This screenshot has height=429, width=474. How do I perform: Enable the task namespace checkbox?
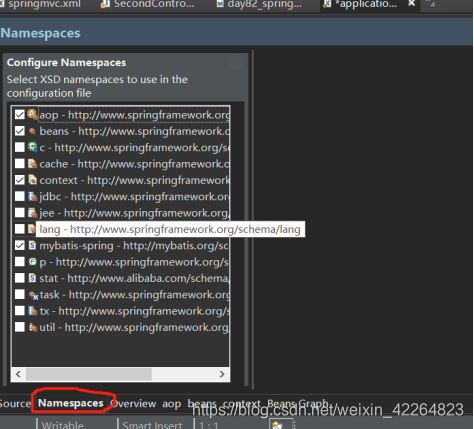pyautogui.click(x=20, y=295)
